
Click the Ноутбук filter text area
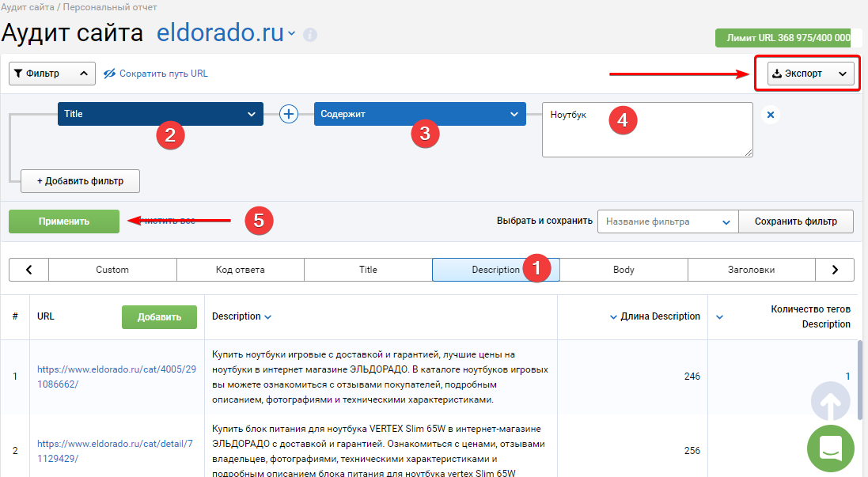[647, 130]
